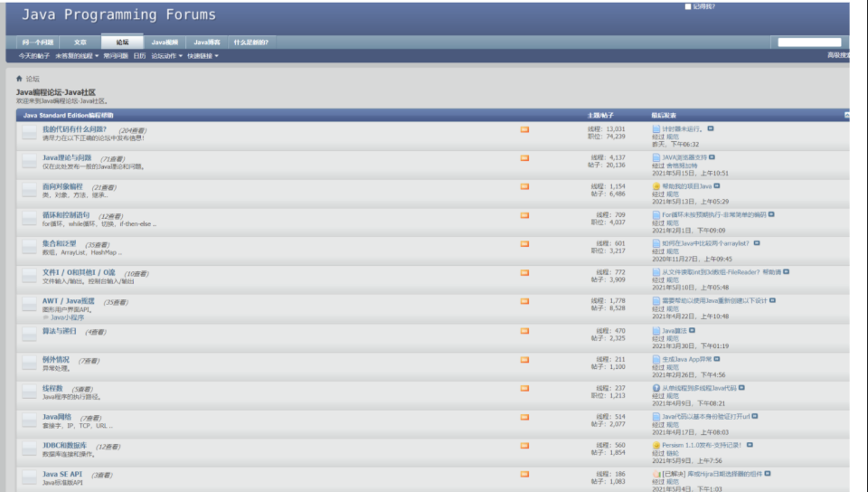Open RSS feed icon for 面向对象编程 forum
Screen dimensions: 868x492
pyautogui.click(x=524, y=186)
